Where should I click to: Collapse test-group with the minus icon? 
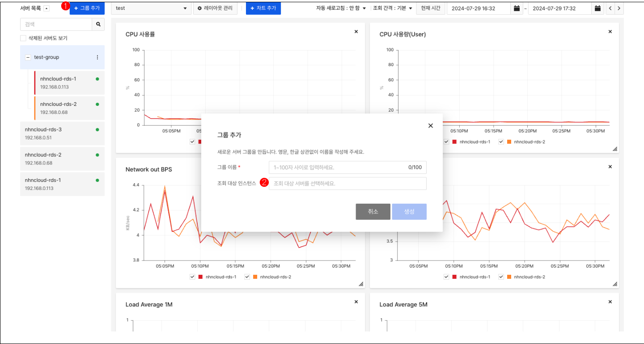pos(28,57)
